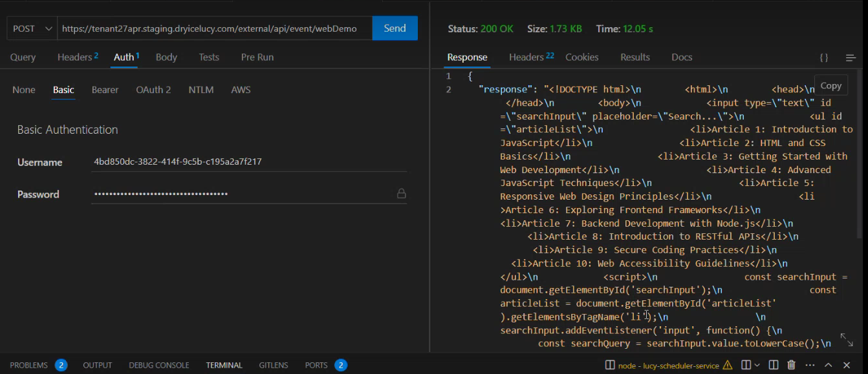The width and height of the screenshot is (868, 374).
Task: Select None authentication type
Action: pos(24,90)
